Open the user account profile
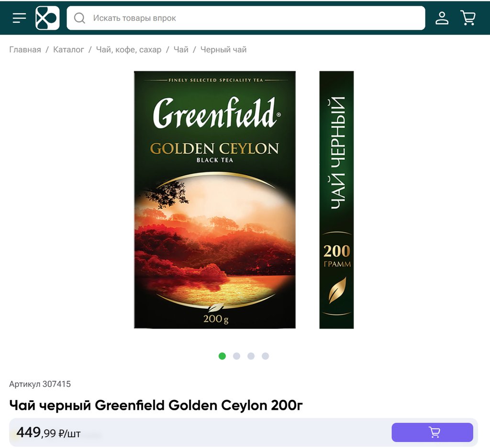The width and height of the screenshot is (490, 448). [442, 18]
